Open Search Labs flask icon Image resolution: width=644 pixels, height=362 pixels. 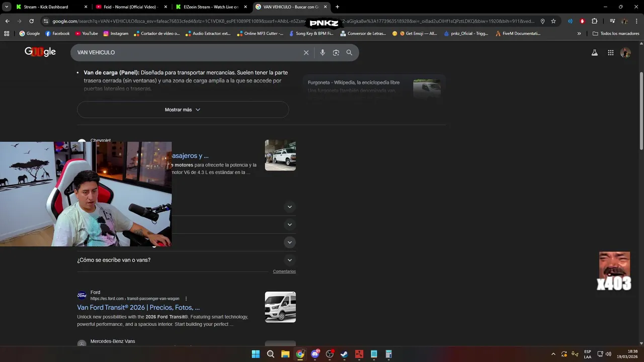tap(595, 53)
